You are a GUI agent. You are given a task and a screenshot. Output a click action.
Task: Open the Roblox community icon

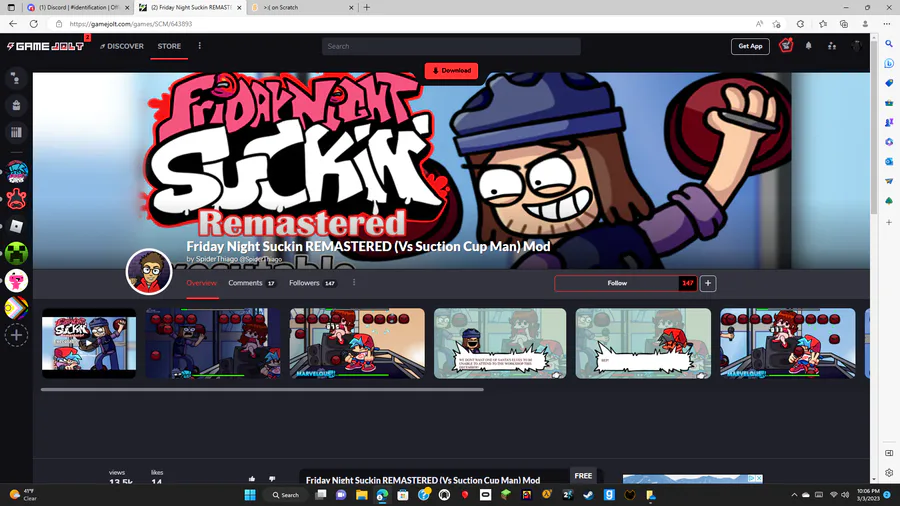(16, 226)
